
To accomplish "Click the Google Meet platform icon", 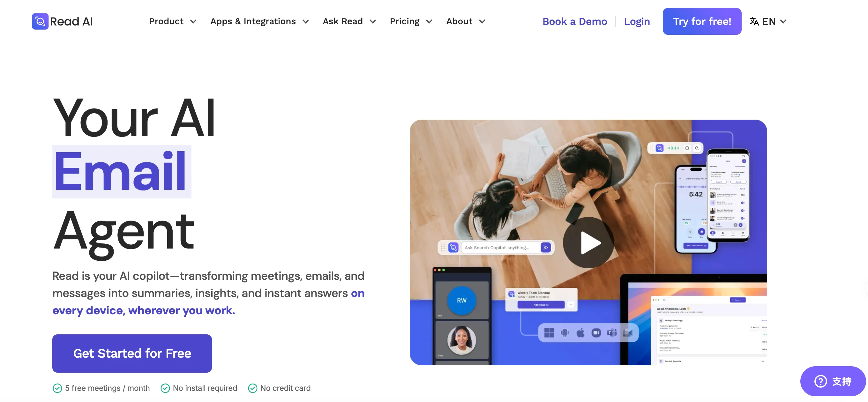I will tap(627, 332).
